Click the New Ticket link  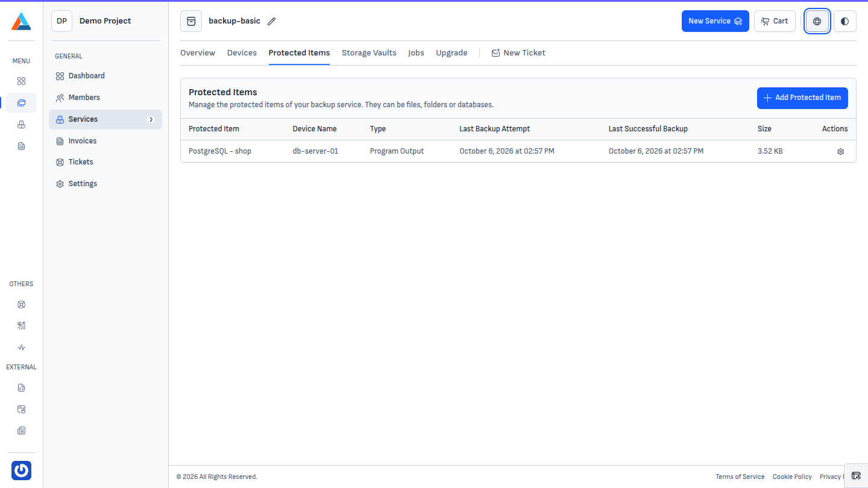518,53
